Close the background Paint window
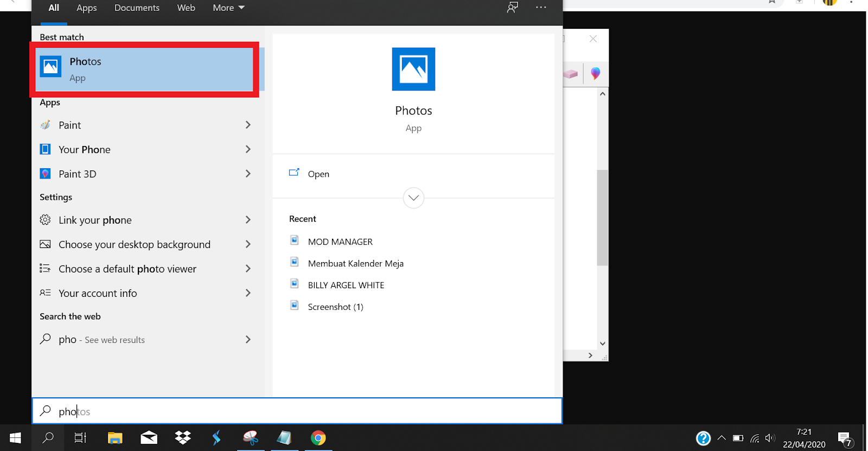 point(593,39)
